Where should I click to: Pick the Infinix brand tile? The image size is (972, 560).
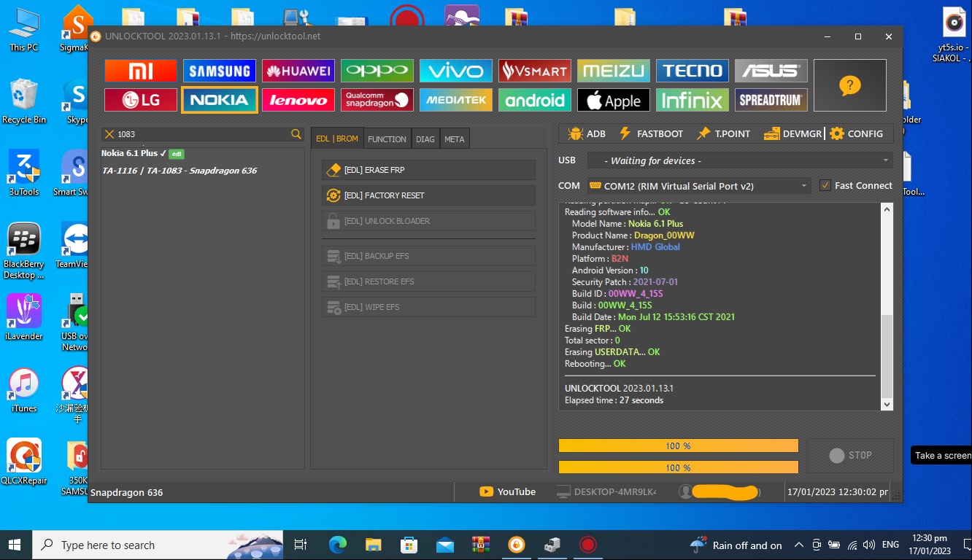point(693,100)
